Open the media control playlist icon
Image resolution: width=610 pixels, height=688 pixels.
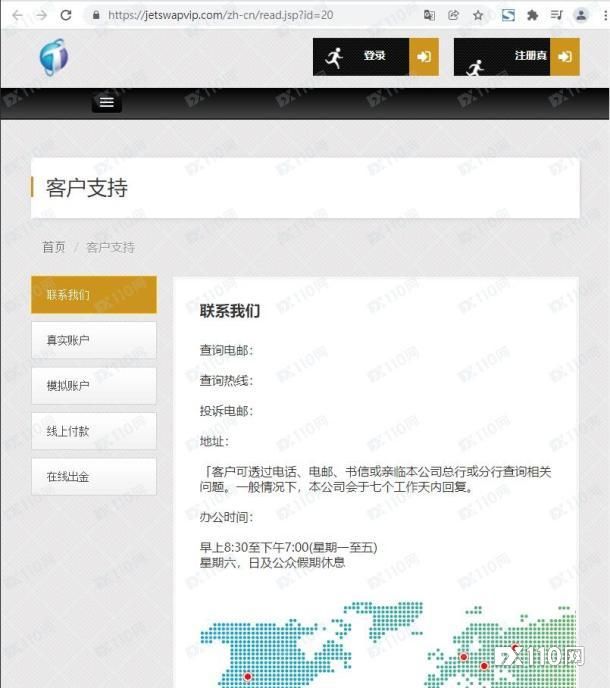pos(556,15)
